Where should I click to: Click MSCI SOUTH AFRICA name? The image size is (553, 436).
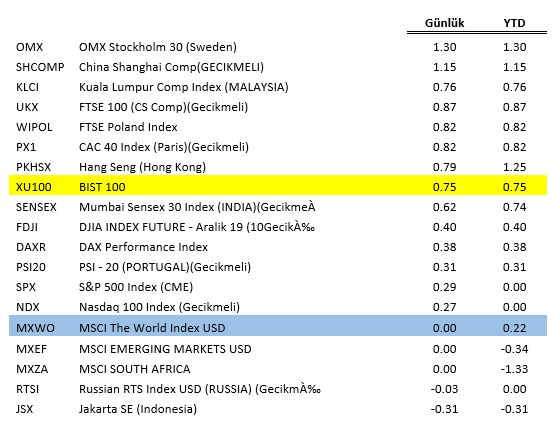[134, 369]
